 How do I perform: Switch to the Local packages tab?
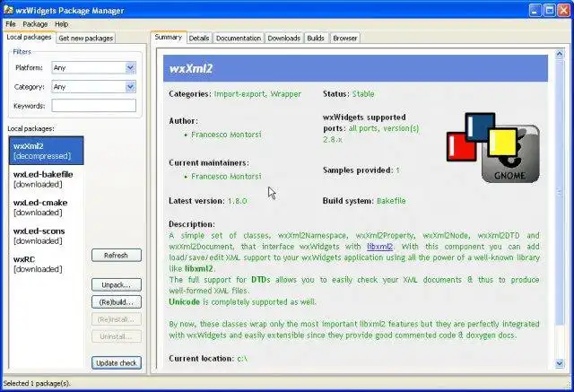(29, 38)
